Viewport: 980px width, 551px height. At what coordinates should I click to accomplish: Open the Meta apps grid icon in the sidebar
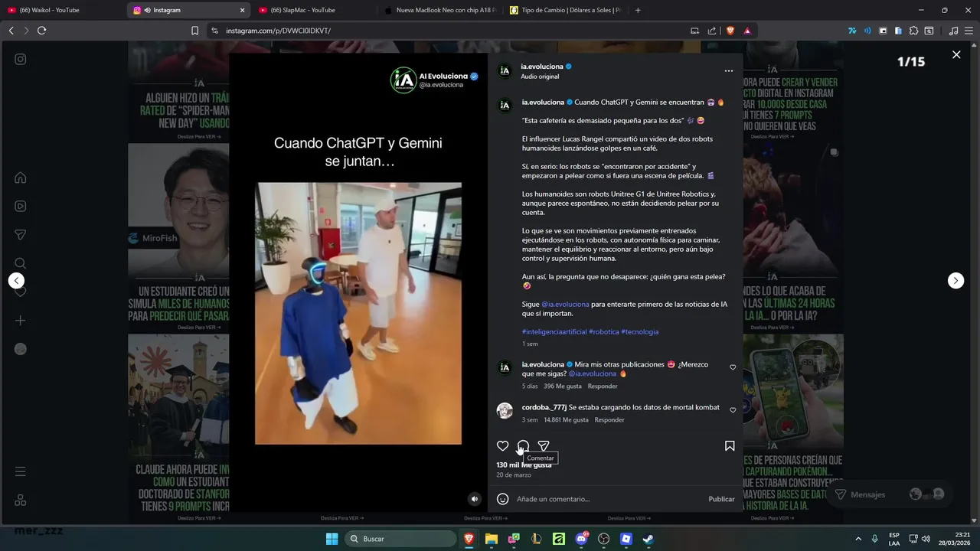tap(21, 500)
